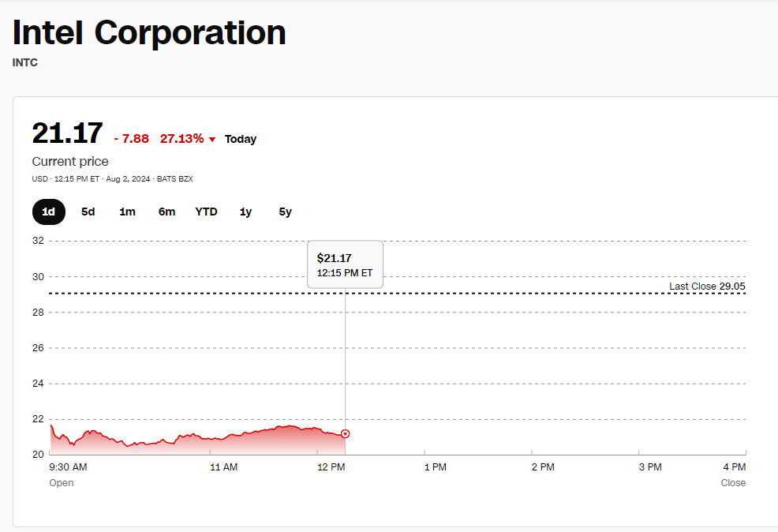Click the Open label under the chart
Screen dimensions: 778x532
coord(61,483)
